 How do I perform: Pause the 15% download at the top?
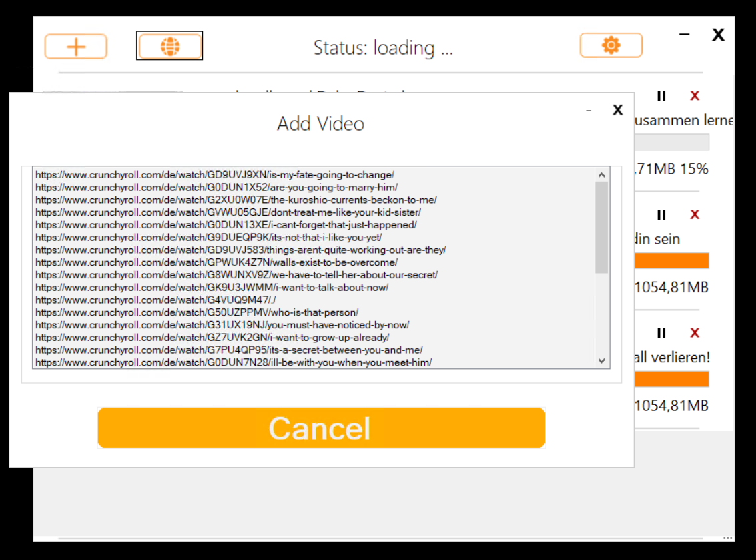click(661, 95)
